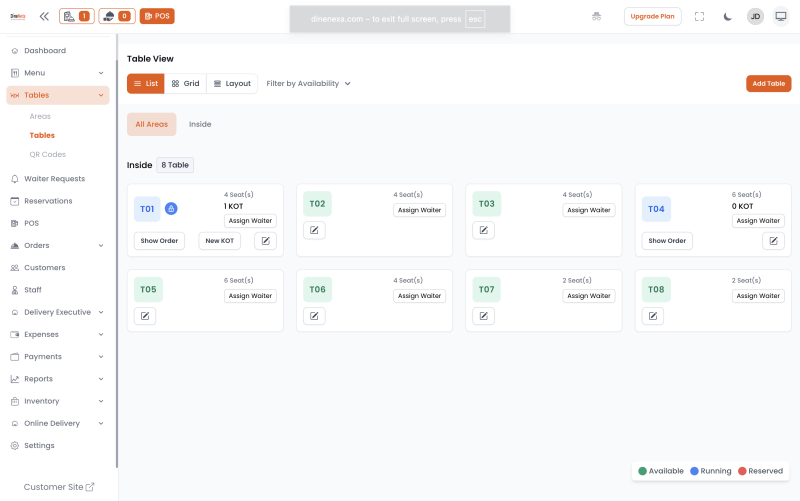
Task: Open the JD user avatar menu
Action: 755,16
